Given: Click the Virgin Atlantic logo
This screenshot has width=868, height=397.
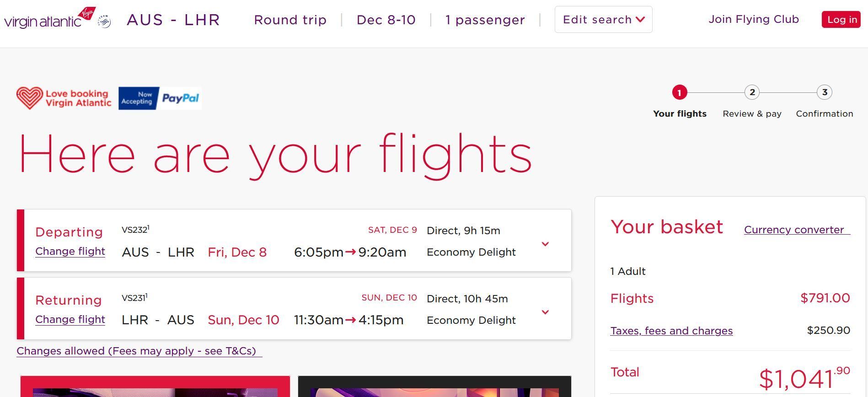Looking at the screenshot, I should click(x=49, y=18).
